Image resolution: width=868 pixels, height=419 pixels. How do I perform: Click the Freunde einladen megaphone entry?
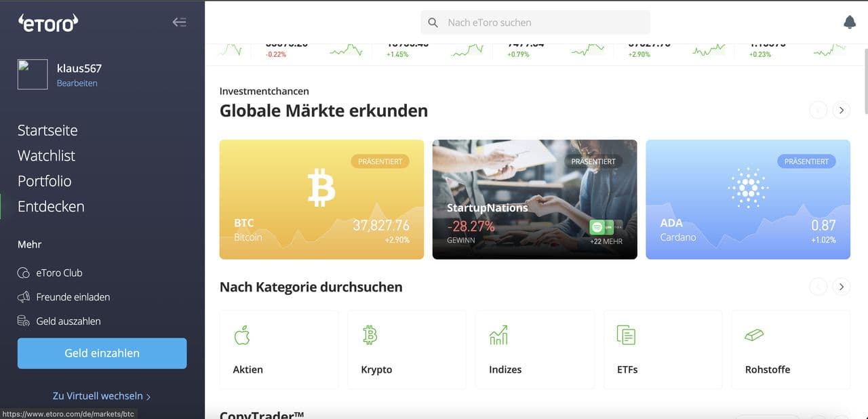pos(64,297)
